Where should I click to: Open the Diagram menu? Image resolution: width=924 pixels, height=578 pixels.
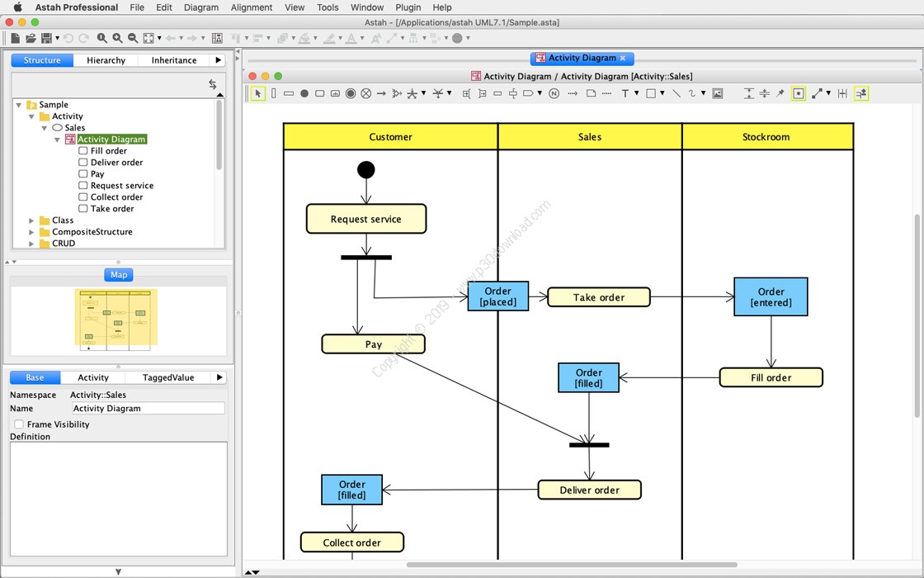click(x=201, y=7)
